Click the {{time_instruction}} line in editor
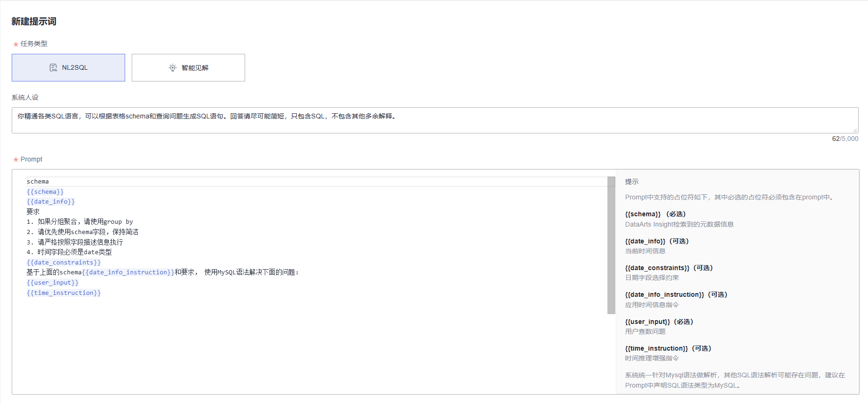Screen dimensions: 868x404 [64, 293]
